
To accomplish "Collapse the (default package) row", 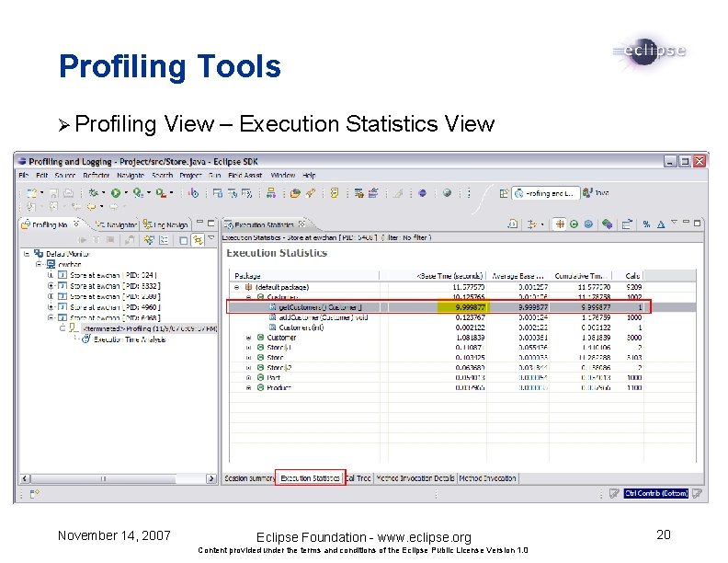I will coord(237,288).
